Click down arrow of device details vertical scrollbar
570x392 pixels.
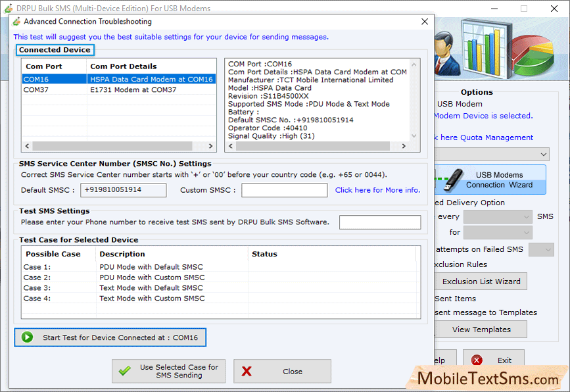tap(414, 136)
